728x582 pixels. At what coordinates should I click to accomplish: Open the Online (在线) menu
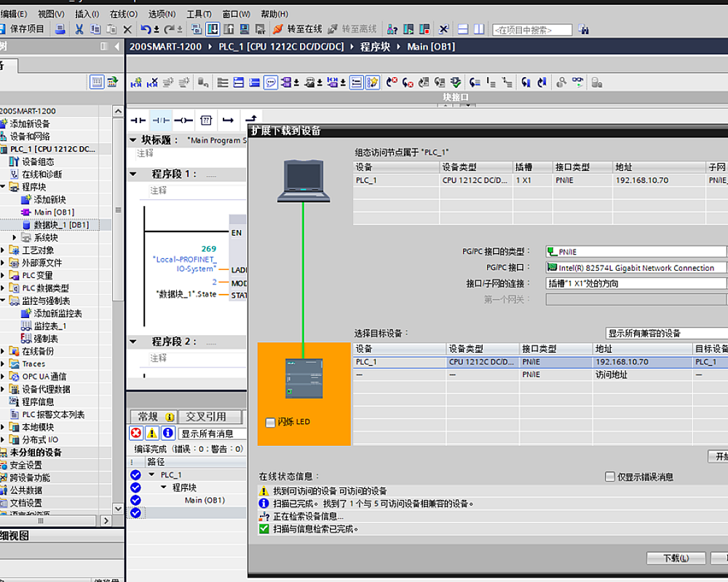tap(123, 14)
